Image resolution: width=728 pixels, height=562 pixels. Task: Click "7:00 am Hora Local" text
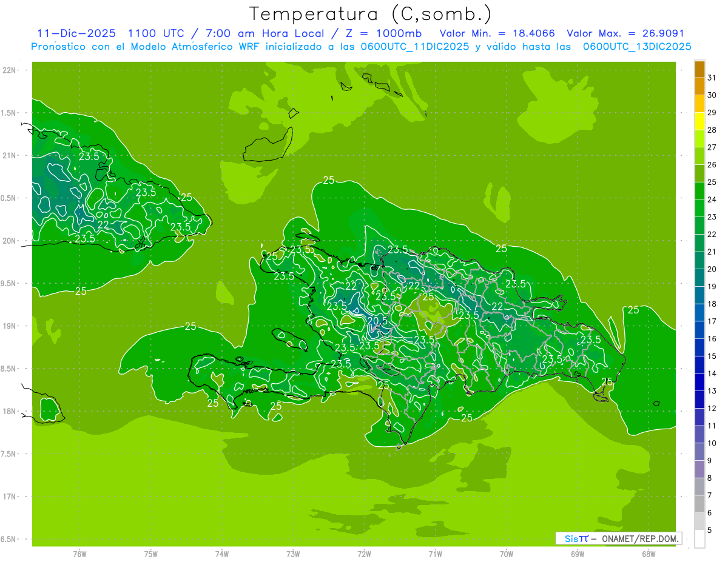coord(265,33)
